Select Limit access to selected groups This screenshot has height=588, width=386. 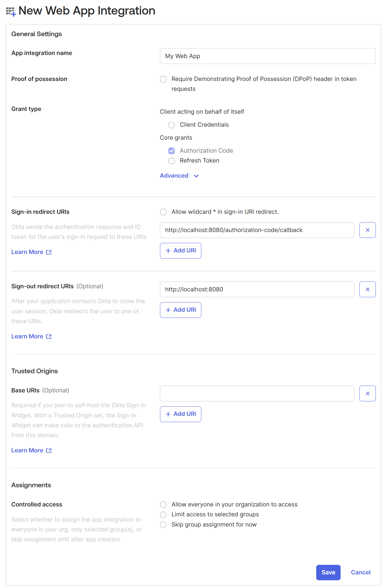point(163,514)
